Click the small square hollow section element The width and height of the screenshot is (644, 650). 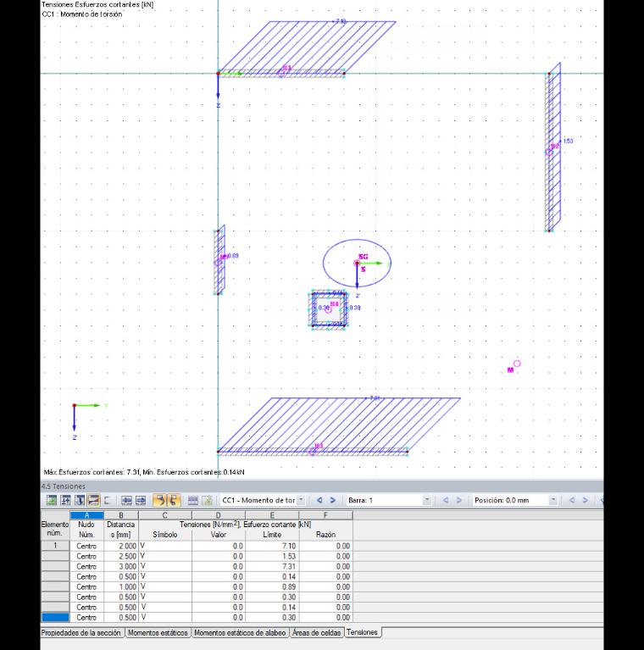[x=329, y=309]
